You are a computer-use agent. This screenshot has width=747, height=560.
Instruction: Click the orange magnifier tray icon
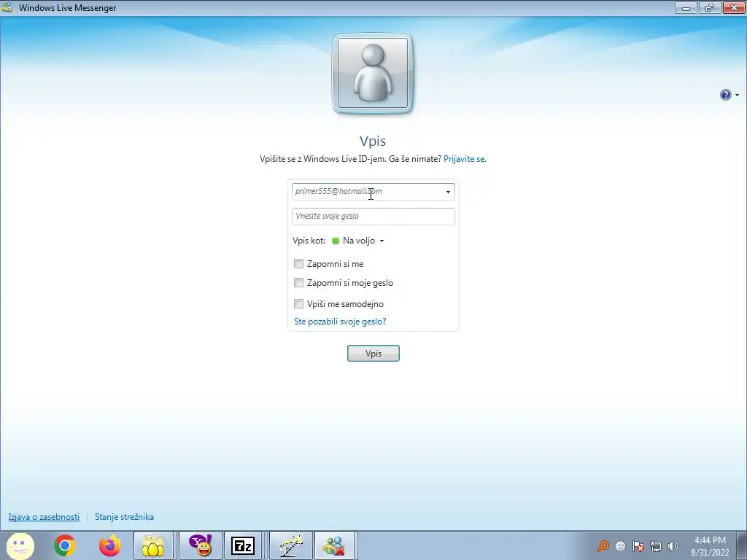[x=603, y=546]
